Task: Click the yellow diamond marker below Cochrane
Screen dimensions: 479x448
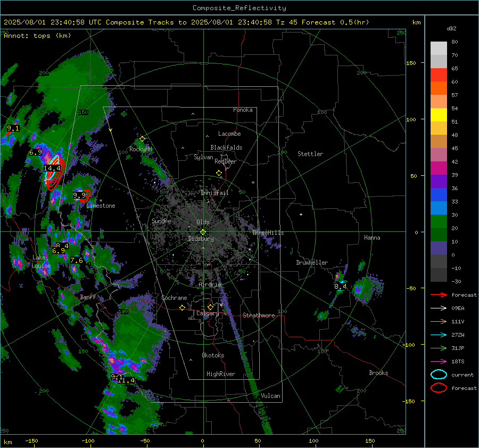Action: coord(183,308)
